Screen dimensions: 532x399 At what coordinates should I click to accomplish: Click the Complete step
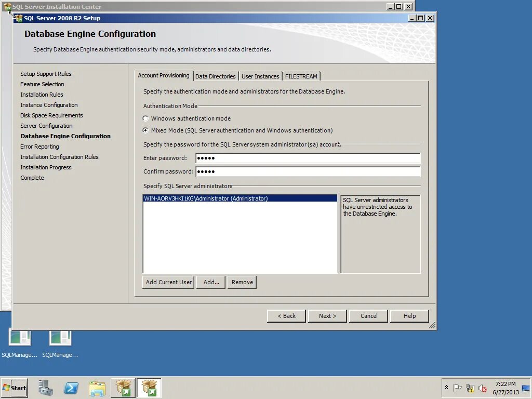32,178
